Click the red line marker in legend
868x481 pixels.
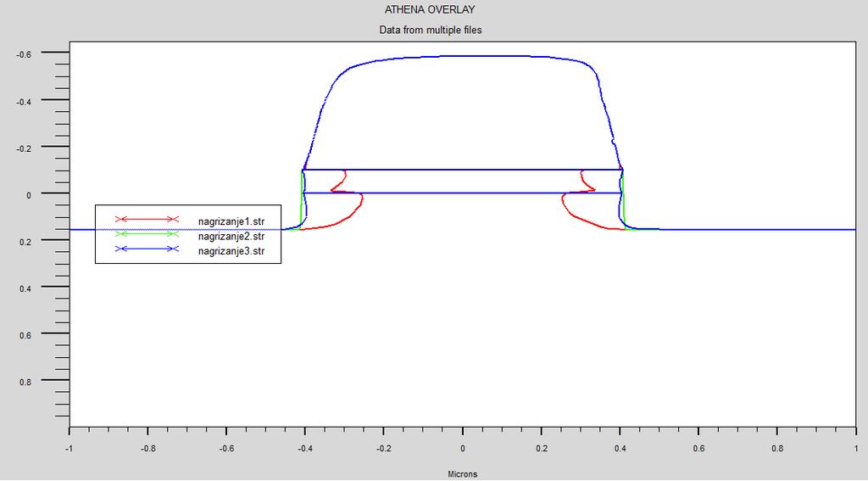[147, 220]
